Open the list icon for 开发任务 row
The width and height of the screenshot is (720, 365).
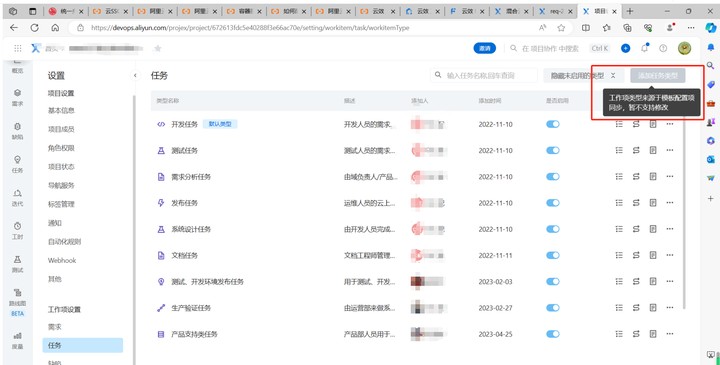point(619,124)
